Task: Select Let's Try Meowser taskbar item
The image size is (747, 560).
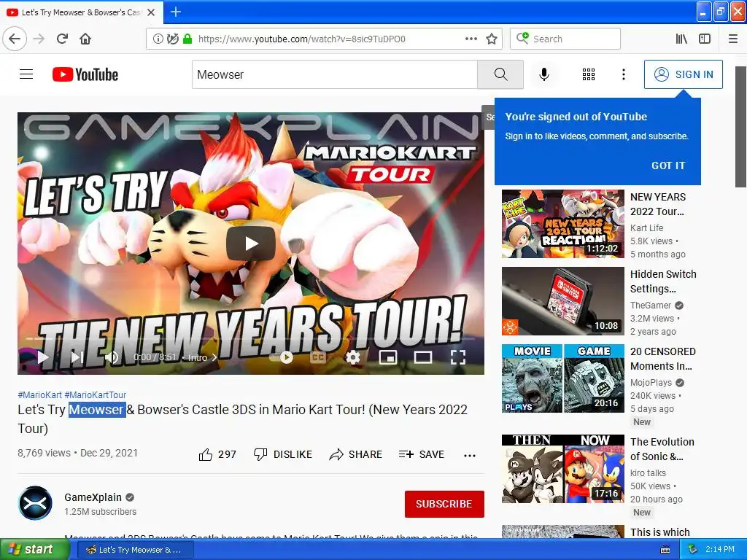Action: click(135, 550)
